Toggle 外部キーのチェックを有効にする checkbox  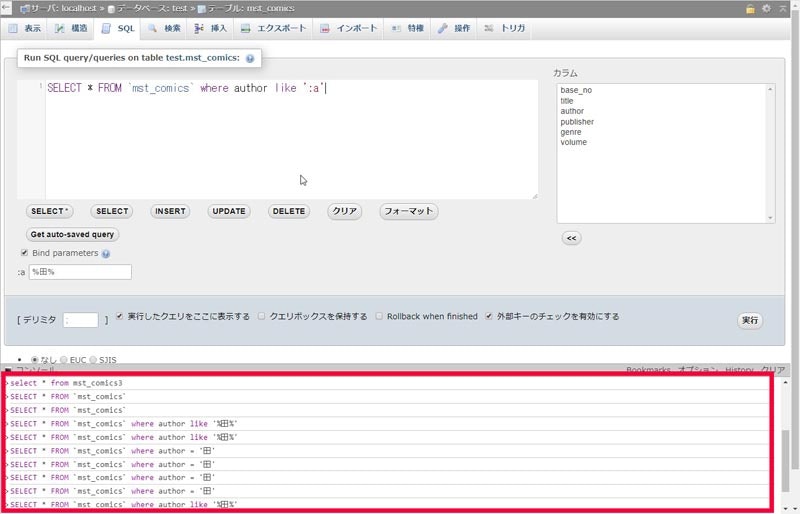click(x=489, y=316)
